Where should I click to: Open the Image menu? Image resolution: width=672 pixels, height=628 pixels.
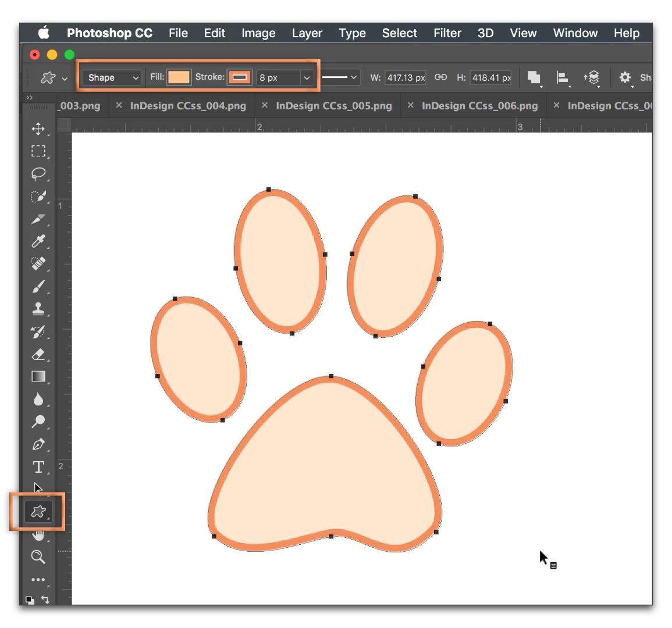(x=258, y=33)
